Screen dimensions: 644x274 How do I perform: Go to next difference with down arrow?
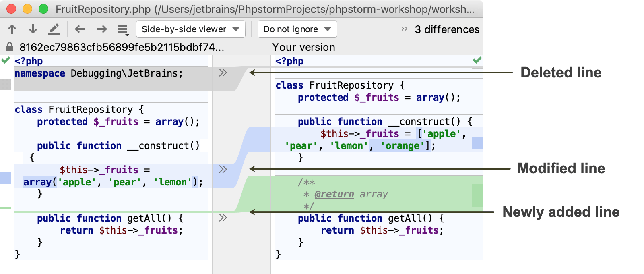[x=33, y=29]
